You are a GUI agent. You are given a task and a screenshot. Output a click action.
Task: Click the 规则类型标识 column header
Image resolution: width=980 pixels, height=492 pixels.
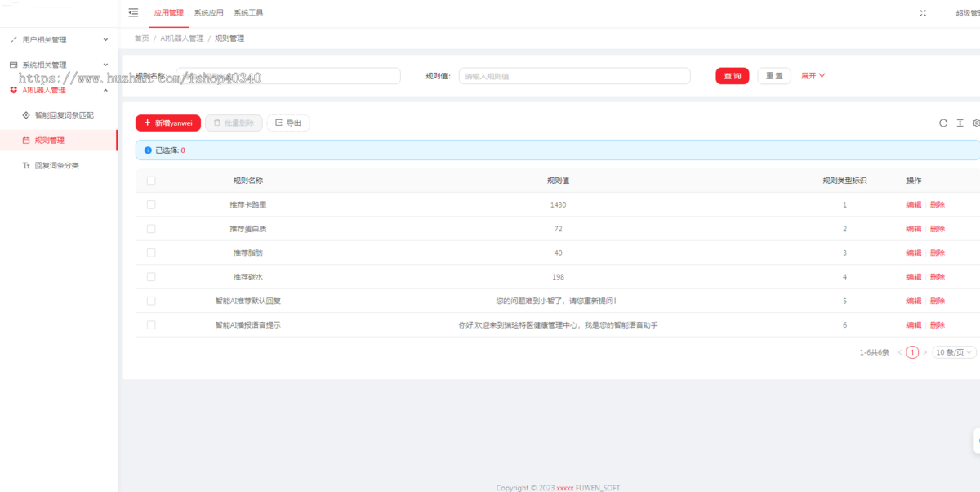pyautogui.click(x=844, y=181)
